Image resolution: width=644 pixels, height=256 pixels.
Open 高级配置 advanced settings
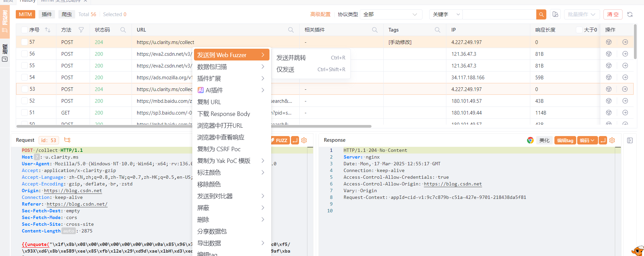tap(320, 14)
